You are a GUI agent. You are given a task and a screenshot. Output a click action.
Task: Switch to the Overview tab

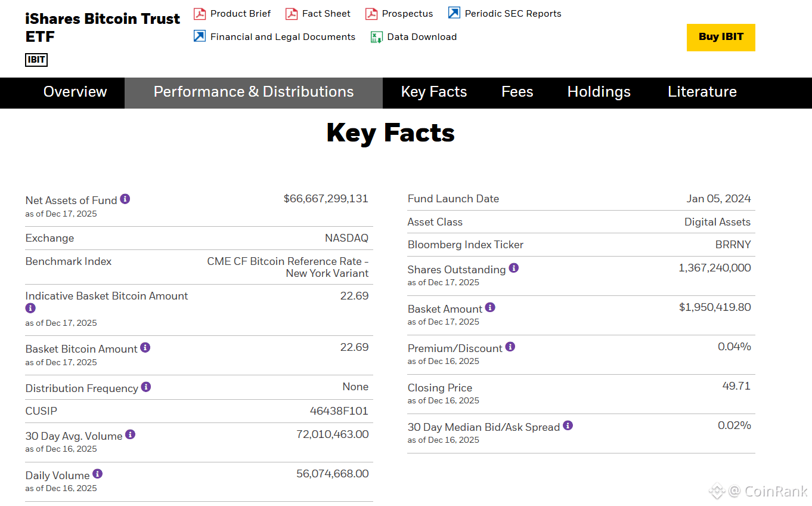75,92
